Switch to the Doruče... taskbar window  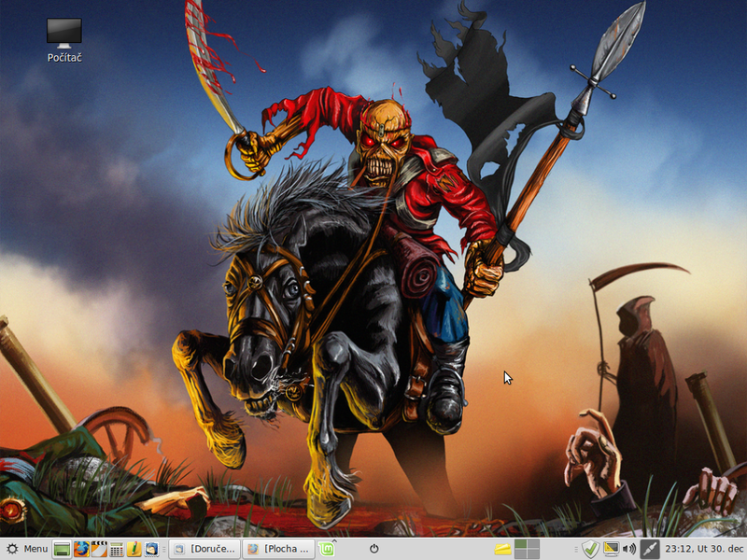(x=204, y=549)
